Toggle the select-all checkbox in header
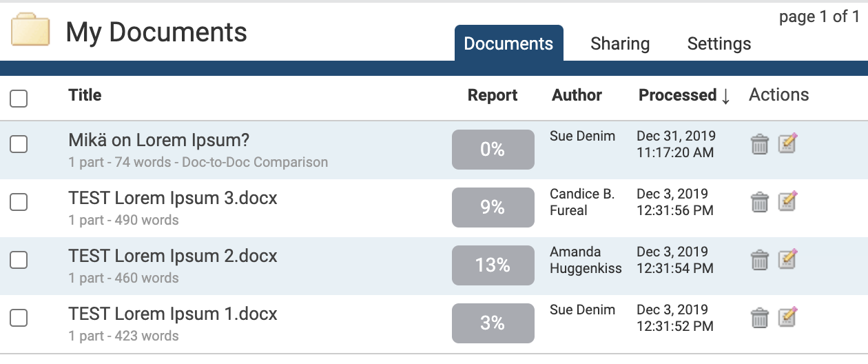 pos(19,99)
